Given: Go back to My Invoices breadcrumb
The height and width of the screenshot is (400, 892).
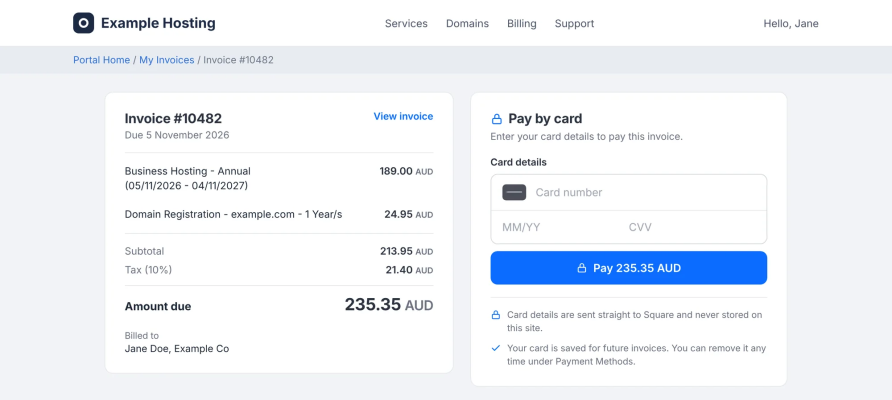Looking at the screenshot, I should click(167, 60).
